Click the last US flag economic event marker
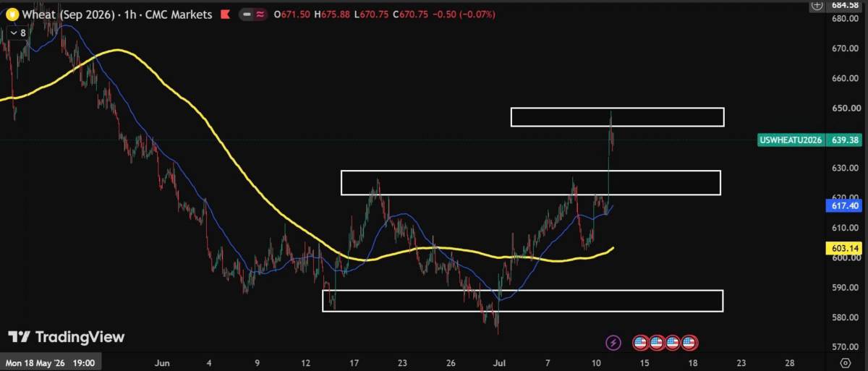 point(689,342)
